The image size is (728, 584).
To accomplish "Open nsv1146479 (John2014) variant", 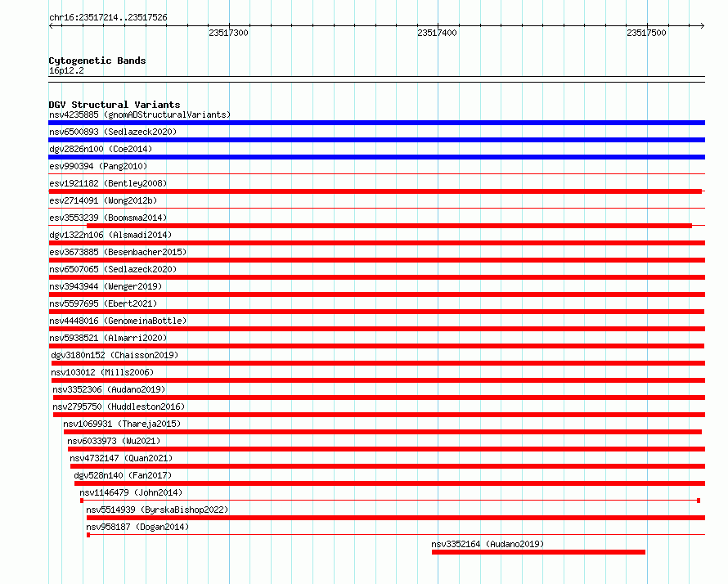I will click(131, 492).
